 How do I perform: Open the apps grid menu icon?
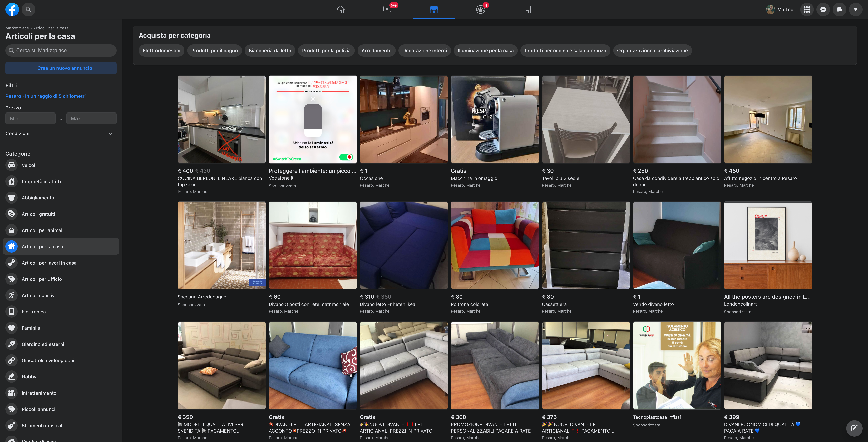click(807, 9)
